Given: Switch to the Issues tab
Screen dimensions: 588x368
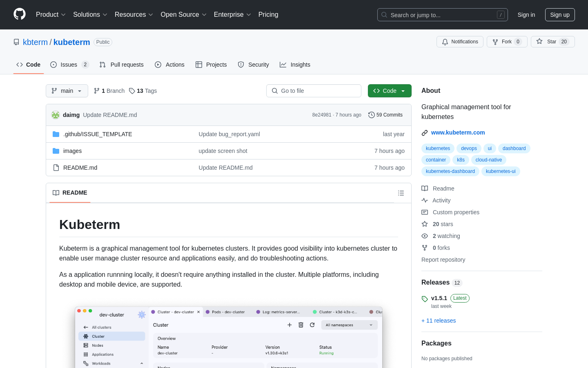Looking at the screenshot, I should click(x=69, y=65).
